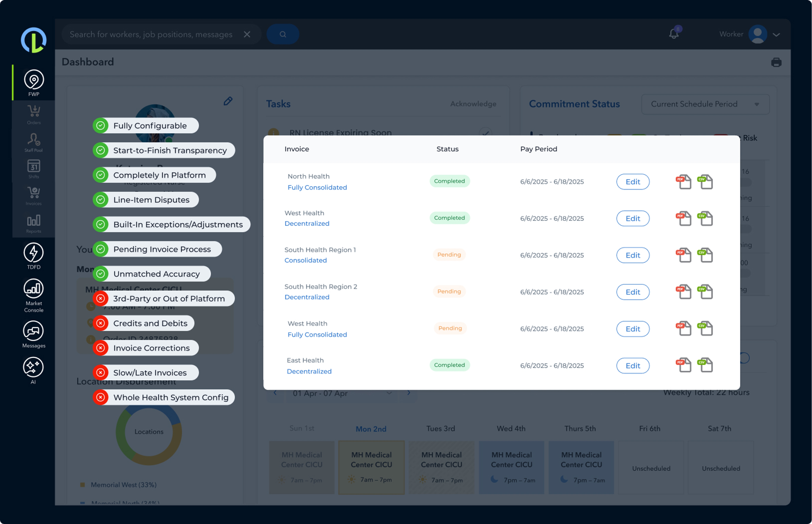Open the Wed 4th 7pm – 7am shift card
The width and height of the screenshot is (812, 524).
coord(511,468)
